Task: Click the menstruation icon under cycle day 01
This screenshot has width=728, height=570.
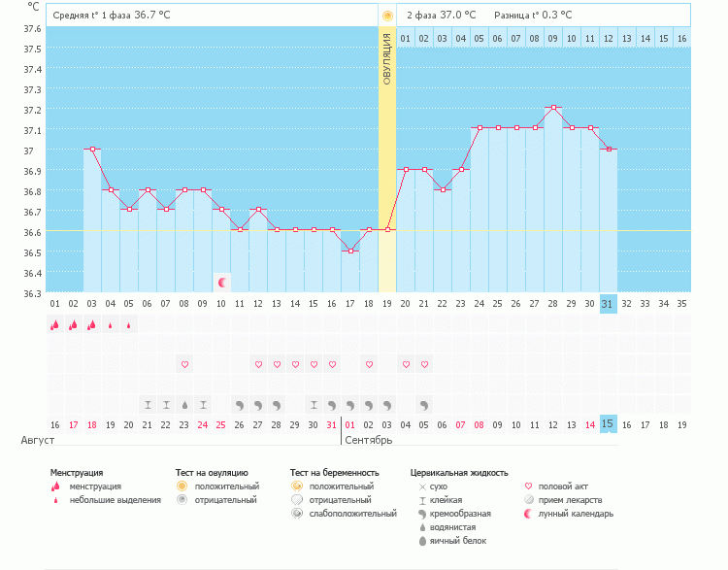Action: tap(55, 325)
